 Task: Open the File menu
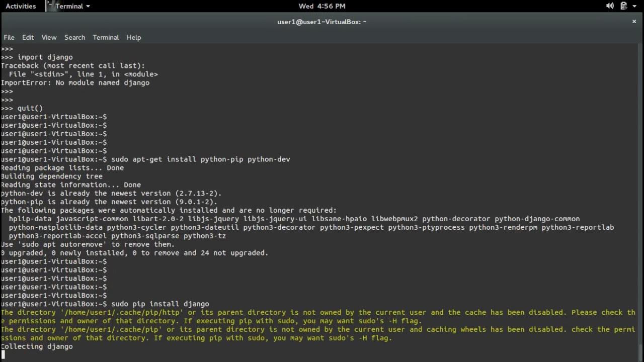[9, 37]
